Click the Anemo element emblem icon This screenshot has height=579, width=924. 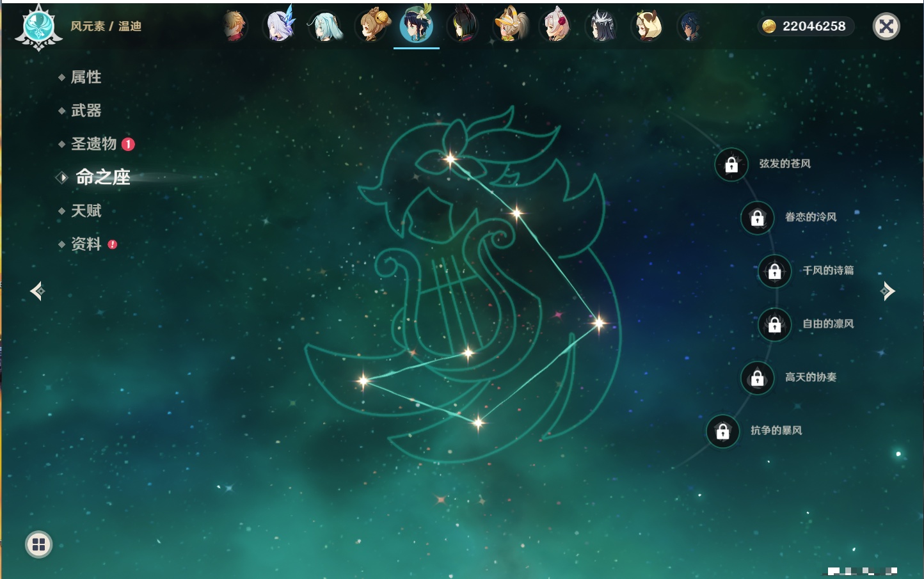38,28
